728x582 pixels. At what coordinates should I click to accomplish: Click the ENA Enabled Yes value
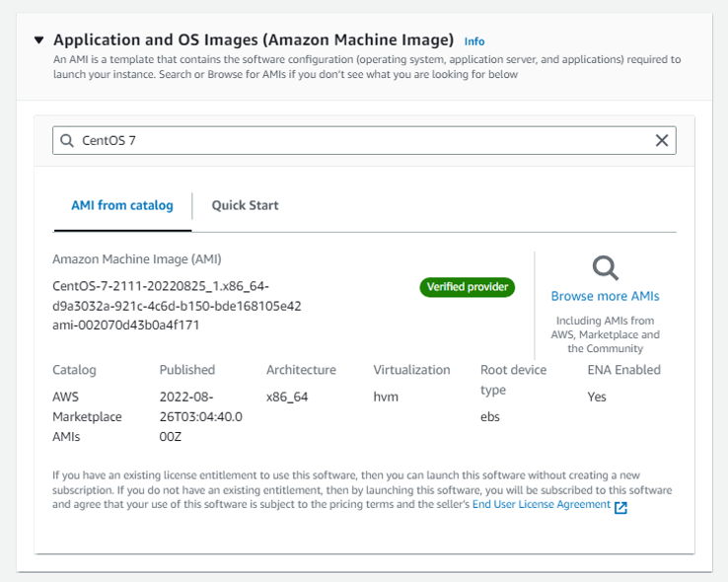tap(597, 397)
